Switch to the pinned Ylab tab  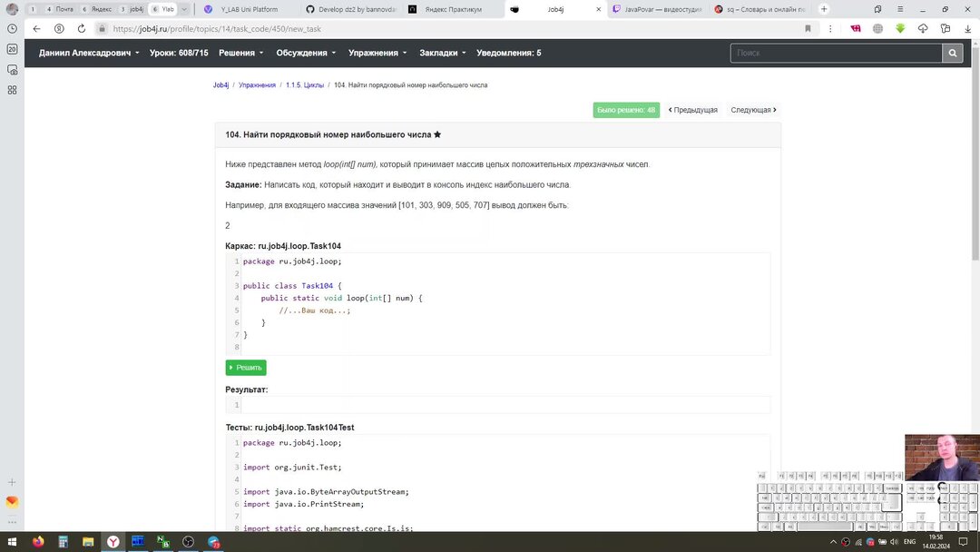[163, 9]
